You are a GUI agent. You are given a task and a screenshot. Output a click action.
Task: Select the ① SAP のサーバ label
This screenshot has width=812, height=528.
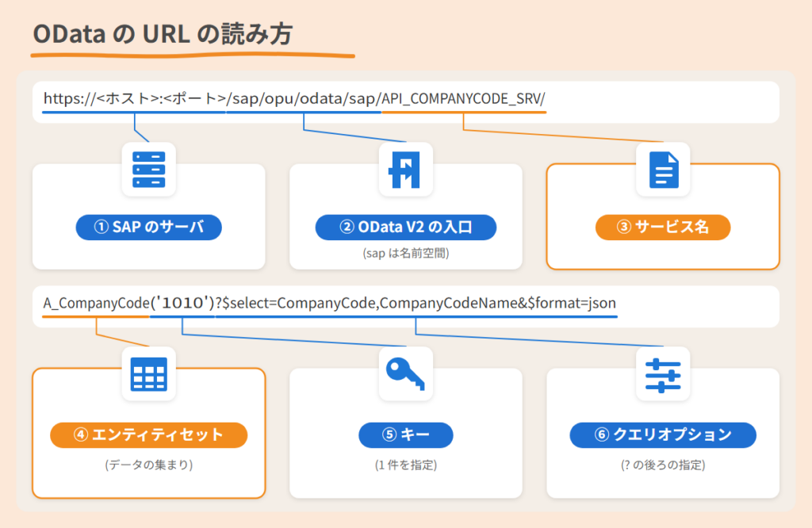coord(148,228)
